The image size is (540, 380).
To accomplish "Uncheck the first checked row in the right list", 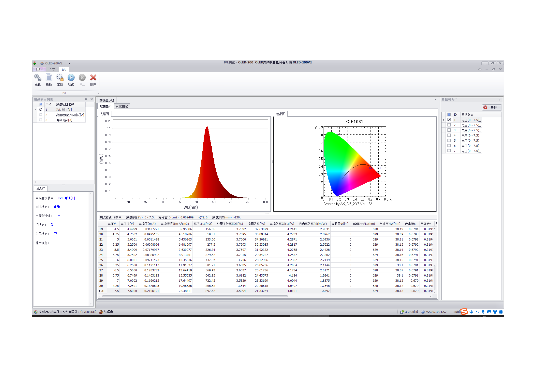I will (x=449, y=120).
